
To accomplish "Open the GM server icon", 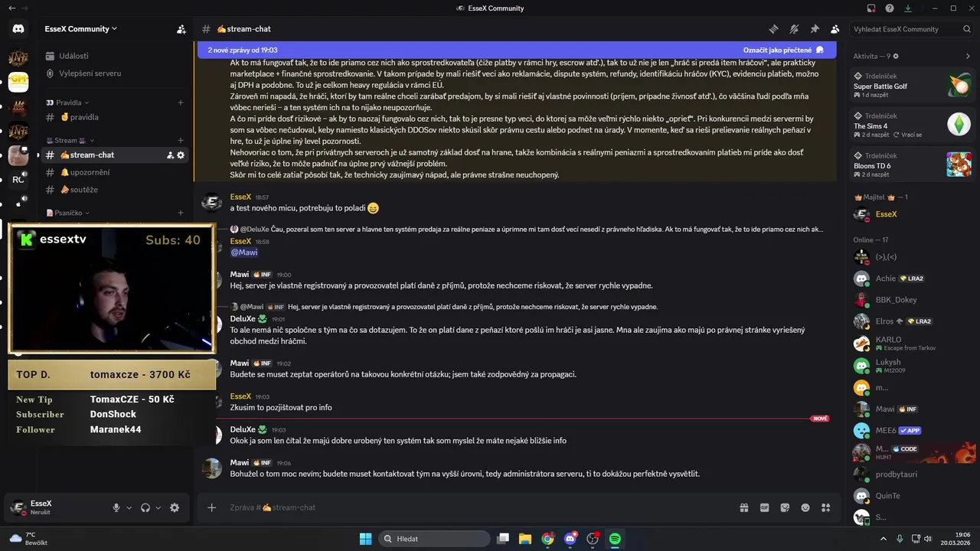I will point(18,82).
